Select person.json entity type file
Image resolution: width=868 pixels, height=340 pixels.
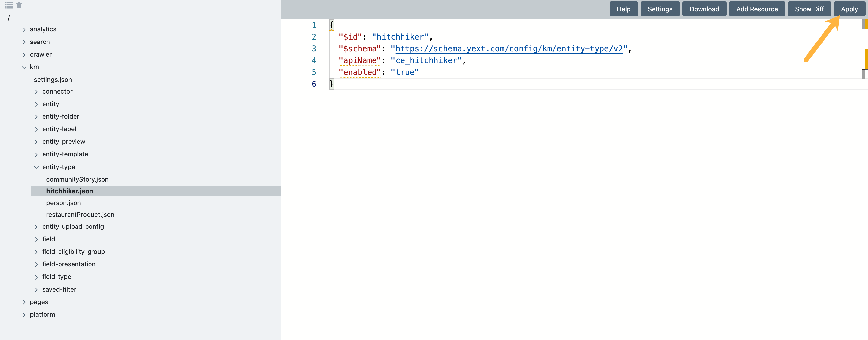(64, 203)
